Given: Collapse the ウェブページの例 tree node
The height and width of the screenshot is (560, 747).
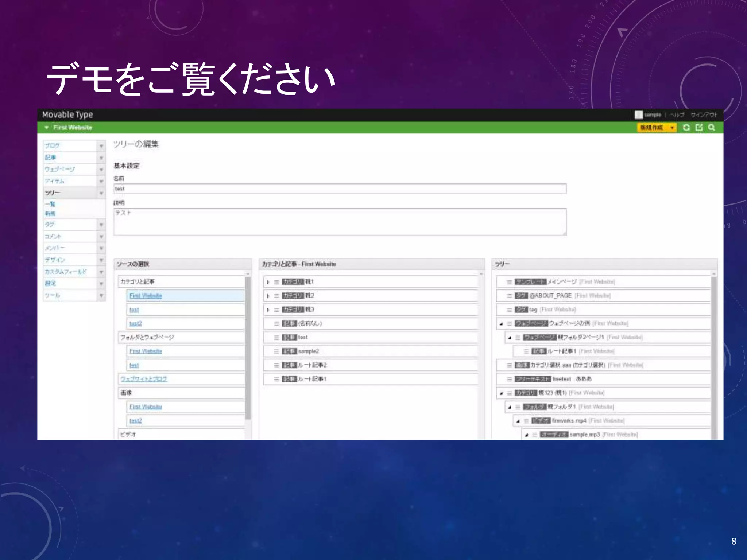Looking at the screenshot, I should pos(501,324).
